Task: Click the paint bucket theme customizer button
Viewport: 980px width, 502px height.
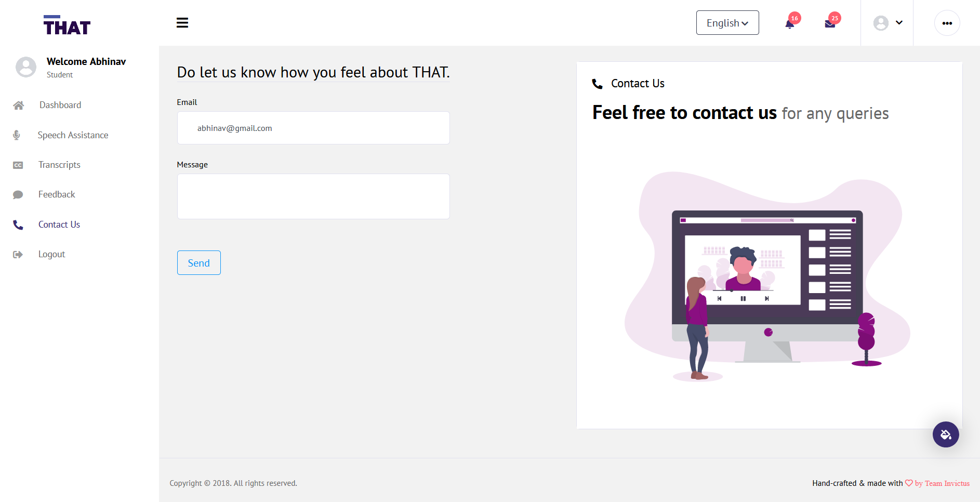Action: pyautogui.click(x=946, y=434)
